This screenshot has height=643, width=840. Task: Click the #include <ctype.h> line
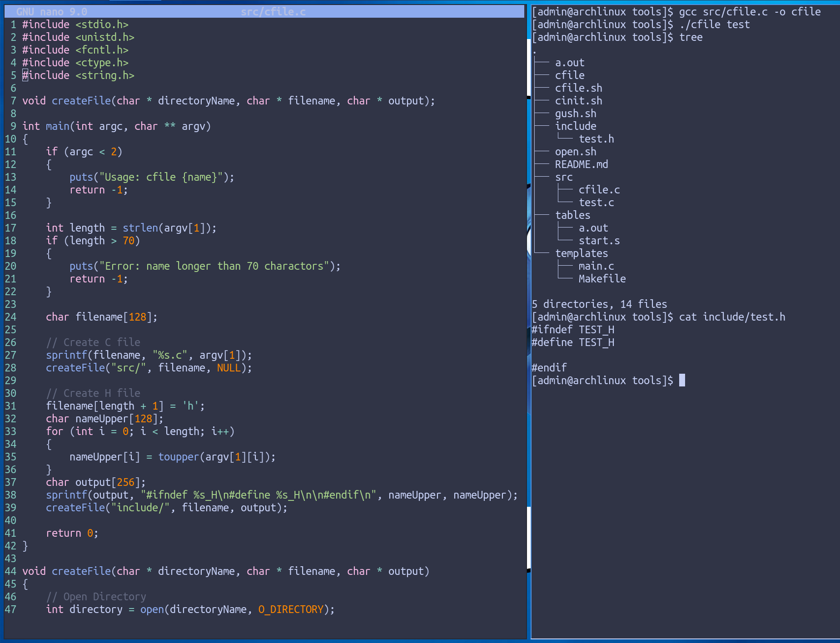(75, 63)
